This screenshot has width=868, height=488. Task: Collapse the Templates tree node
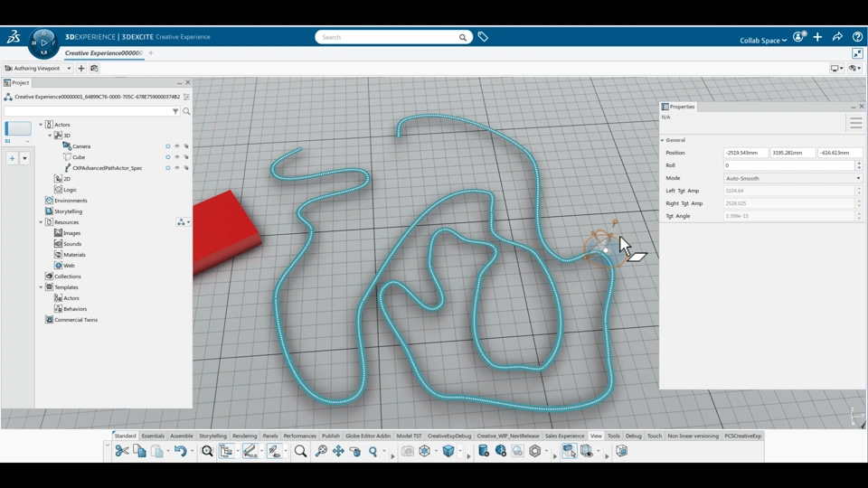[x=41, y=287]
